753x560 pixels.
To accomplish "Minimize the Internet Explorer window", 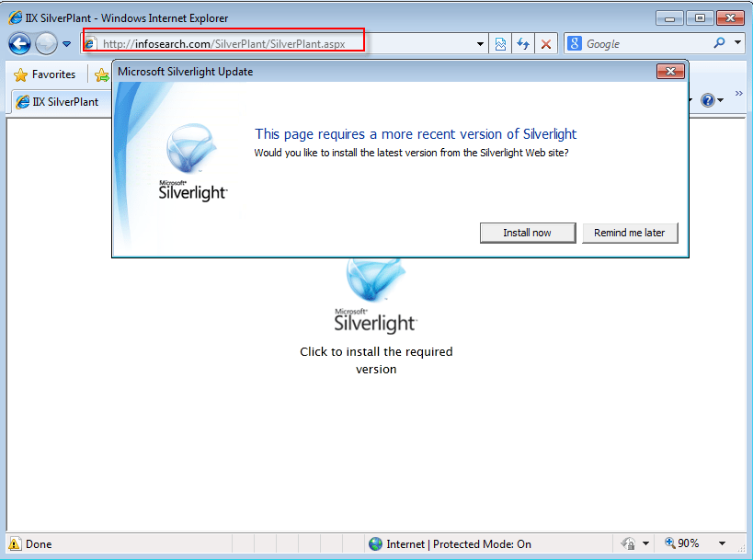I will [x=670, y=18].
